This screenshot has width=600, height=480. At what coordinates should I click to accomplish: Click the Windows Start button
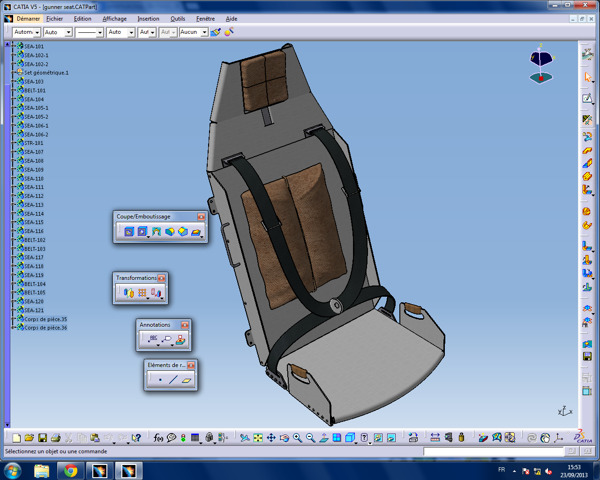click(12, 470)
